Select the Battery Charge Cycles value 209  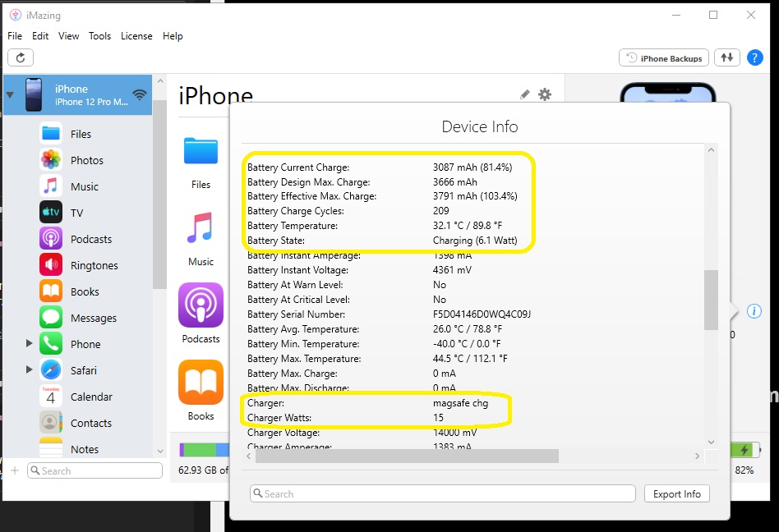(x=440, y=210)
